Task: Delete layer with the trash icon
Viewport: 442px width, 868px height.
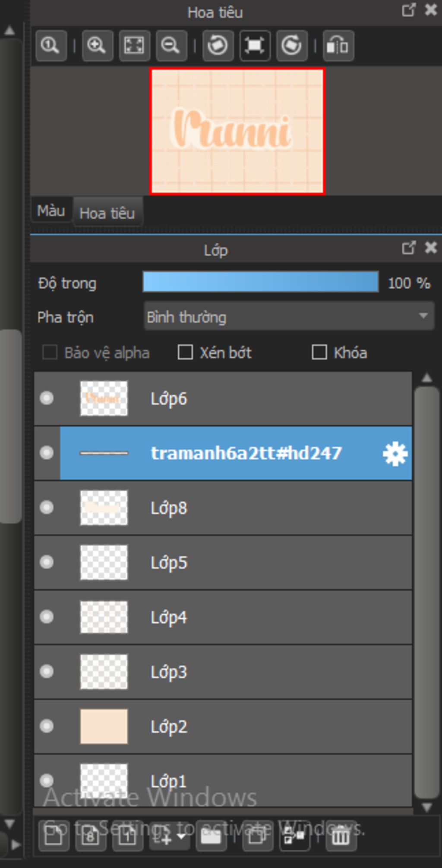Action: pyautogui.click(x=341, y=837)
